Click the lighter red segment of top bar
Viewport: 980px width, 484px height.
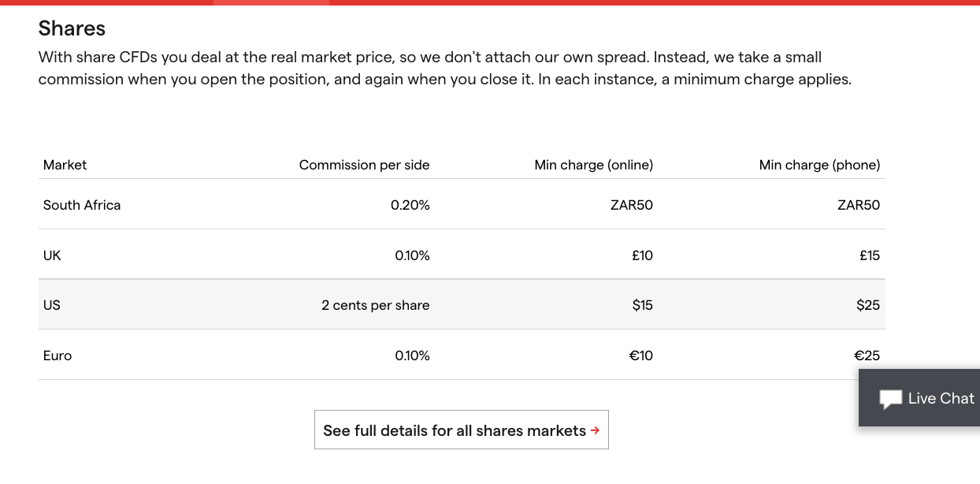pos(271,2)
